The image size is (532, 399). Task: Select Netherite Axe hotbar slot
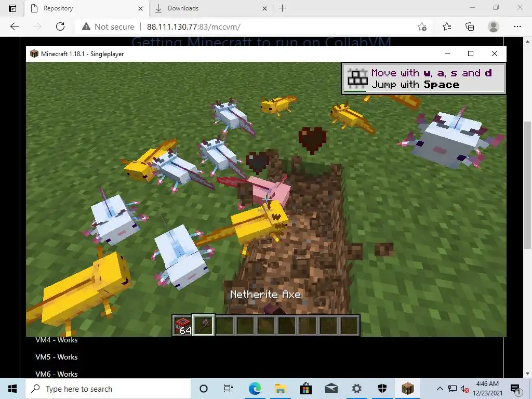(204, 325)
